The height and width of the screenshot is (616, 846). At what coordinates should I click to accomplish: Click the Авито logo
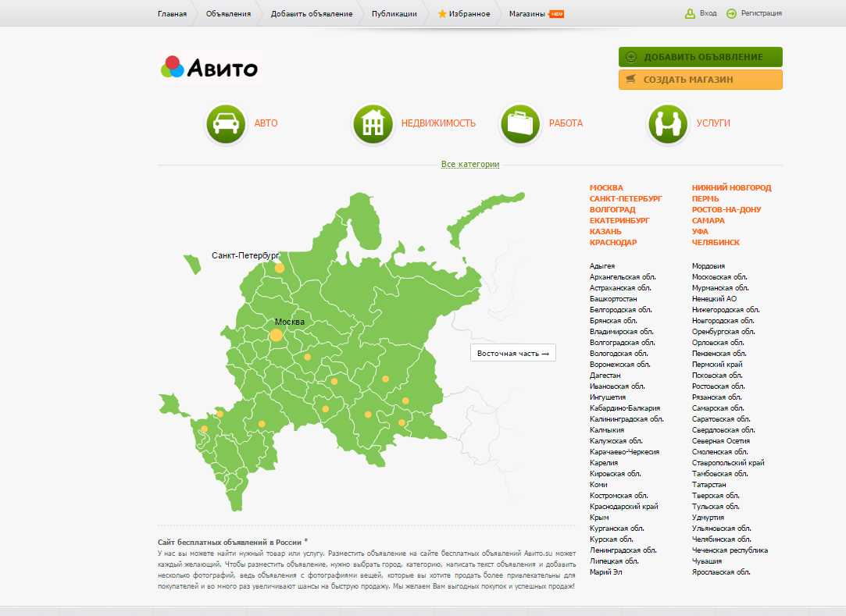(x=209, y=68)
